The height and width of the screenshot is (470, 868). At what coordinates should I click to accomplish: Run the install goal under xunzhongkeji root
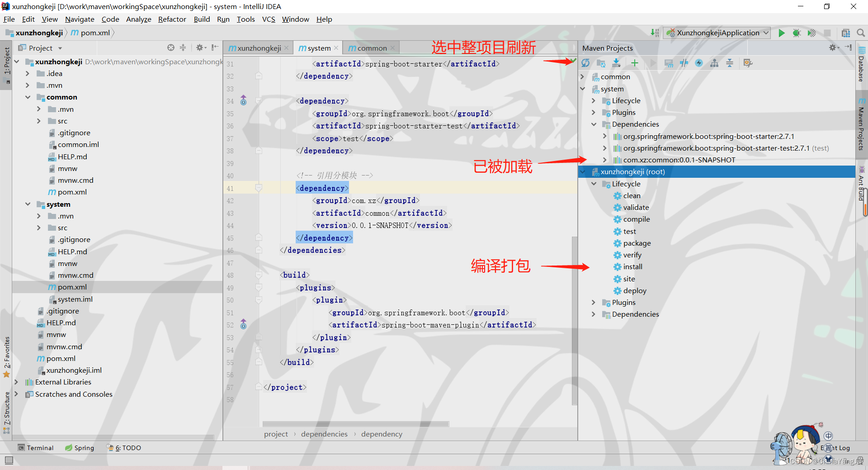coord(632,266)
